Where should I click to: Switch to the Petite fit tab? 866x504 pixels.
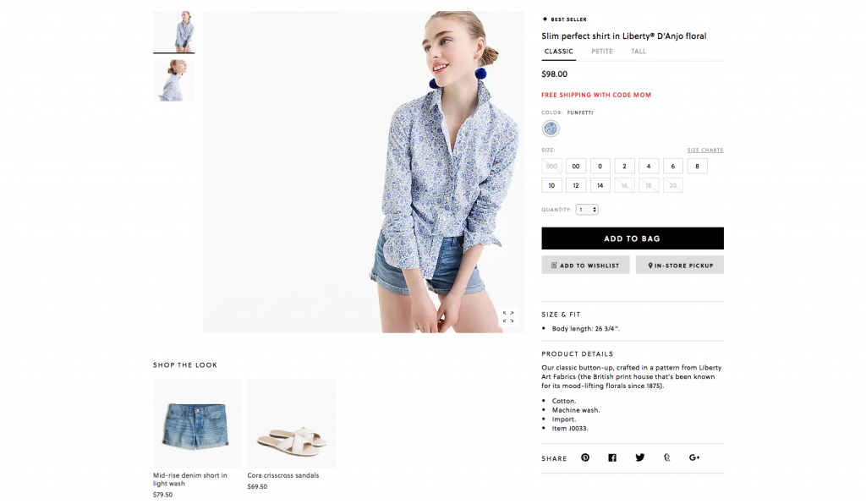[x=602, y=52]
